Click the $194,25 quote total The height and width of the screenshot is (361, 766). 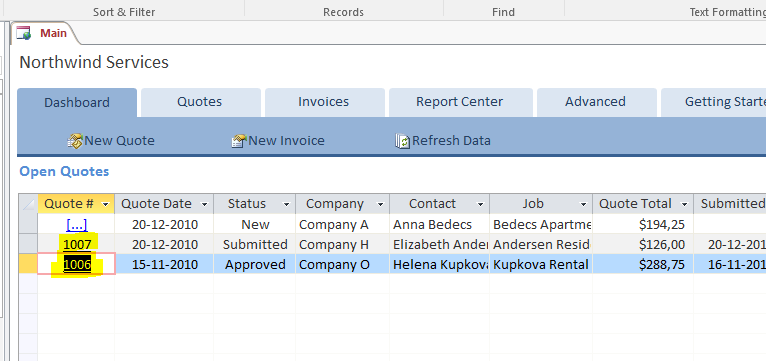coord(643,224)
